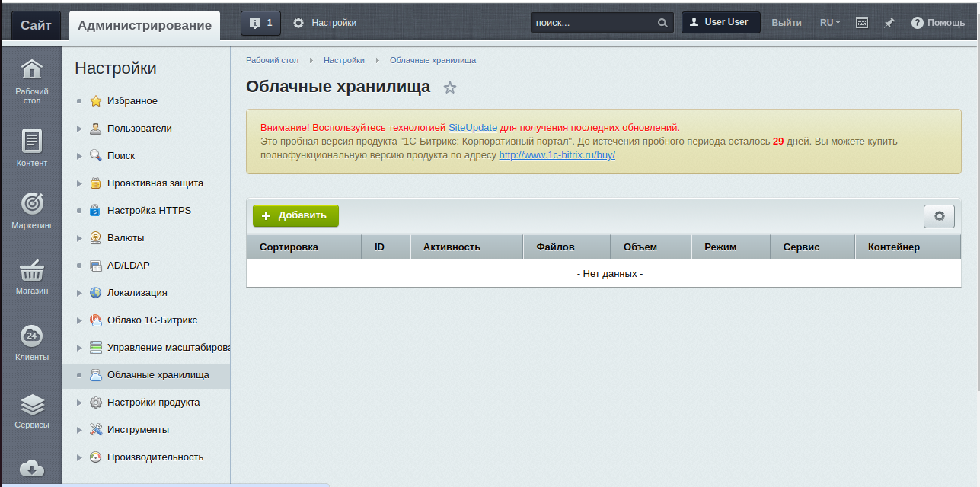Open the 1c-bitrix.ru/buy link
980x487 pixels.
[557, 155]
